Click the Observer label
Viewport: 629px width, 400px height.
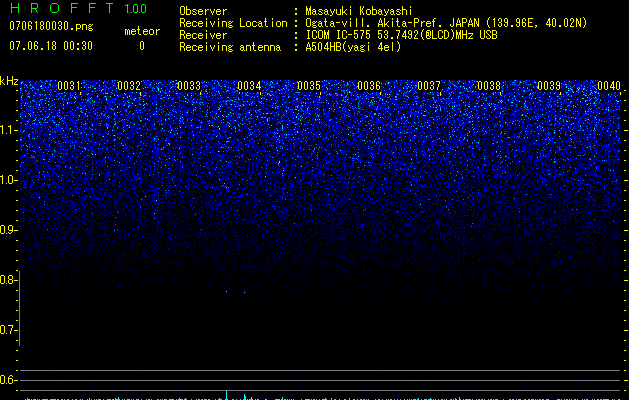tap(203, 11)
